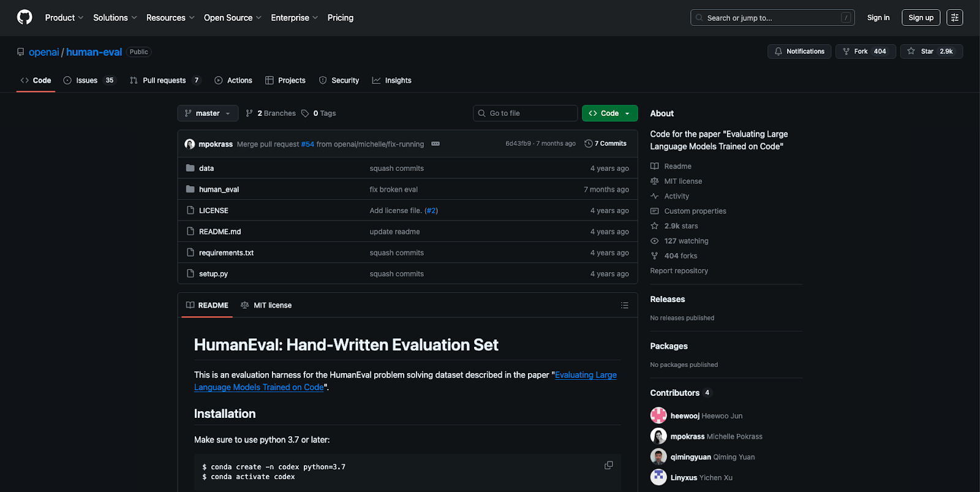Open the green Code dropdown button
This screenshot has height=492, width=980.
point(609,113)
